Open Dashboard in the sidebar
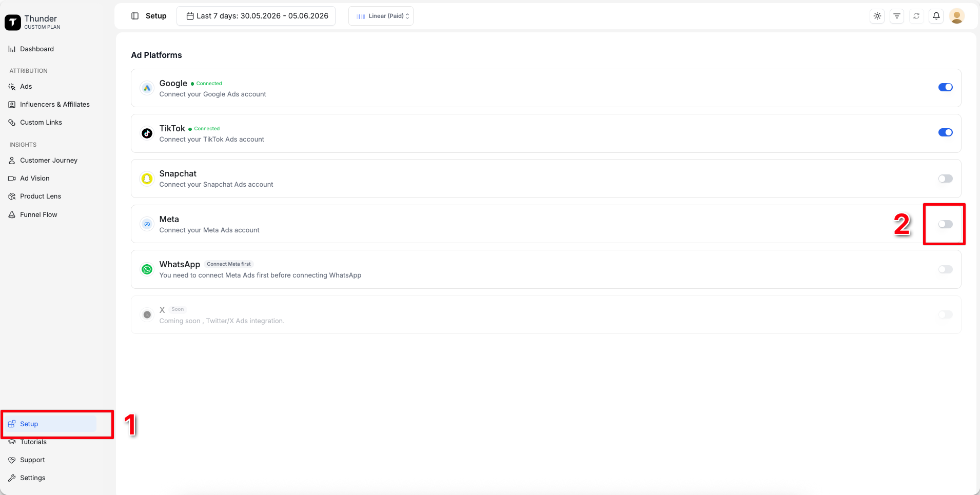Screen dimensions: 980x495 coord(37,49)
